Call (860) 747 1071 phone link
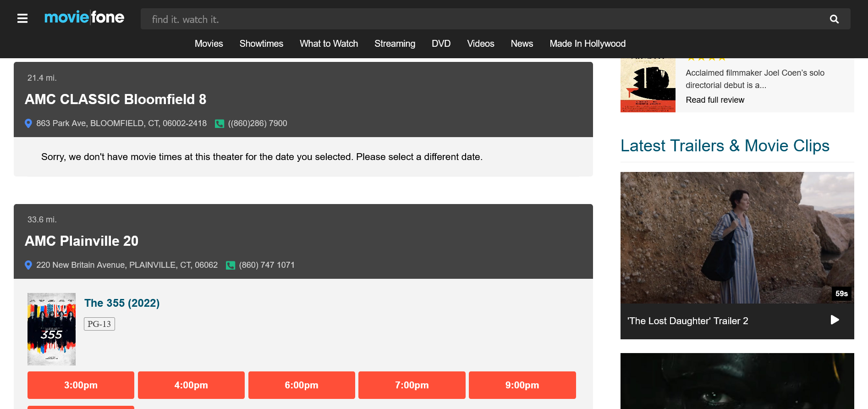The image size is (868, 409). coord(267,265)
